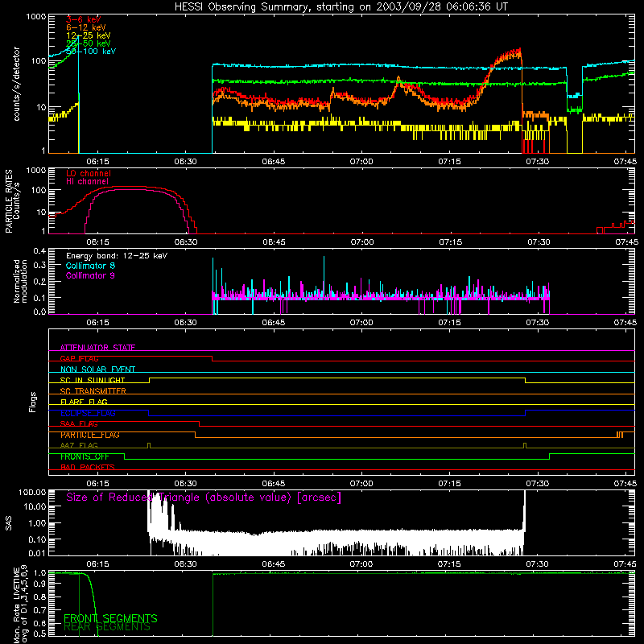Select the SC_IN_SUNLIGHT flag label

tap(93, 380)
